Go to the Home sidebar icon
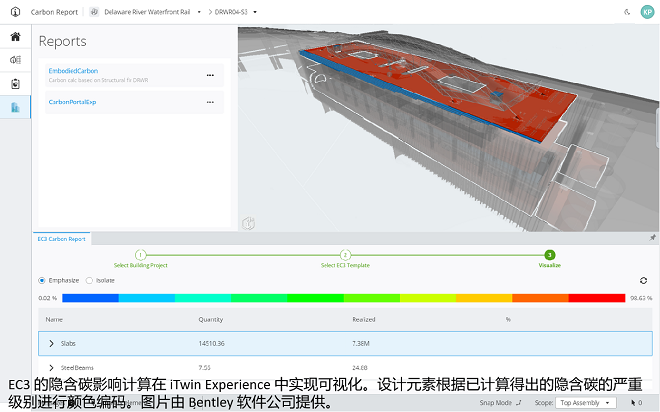660x412 pixels. pyautogui.click(x=16, y=37)
